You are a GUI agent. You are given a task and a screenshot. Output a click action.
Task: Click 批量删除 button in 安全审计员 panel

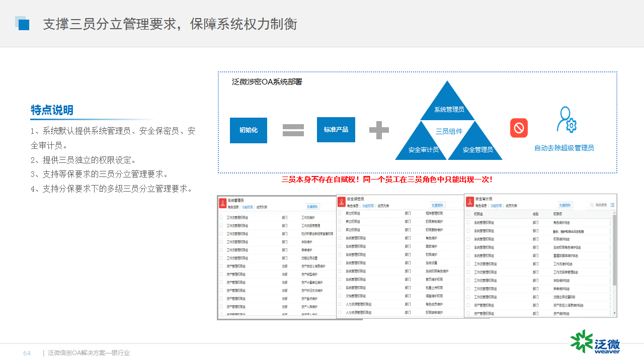click(566, 205)
